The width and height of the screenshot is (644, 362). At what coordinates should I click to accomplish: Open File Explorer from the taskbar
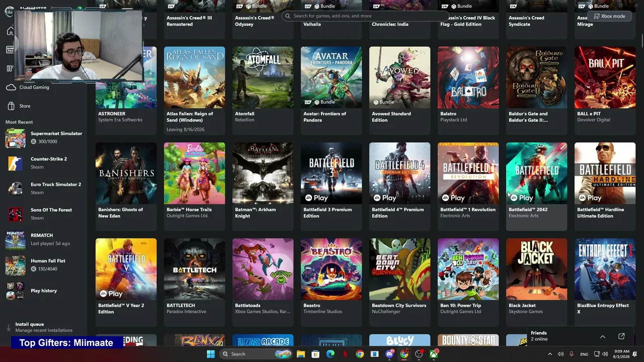(x=301, y=354)
